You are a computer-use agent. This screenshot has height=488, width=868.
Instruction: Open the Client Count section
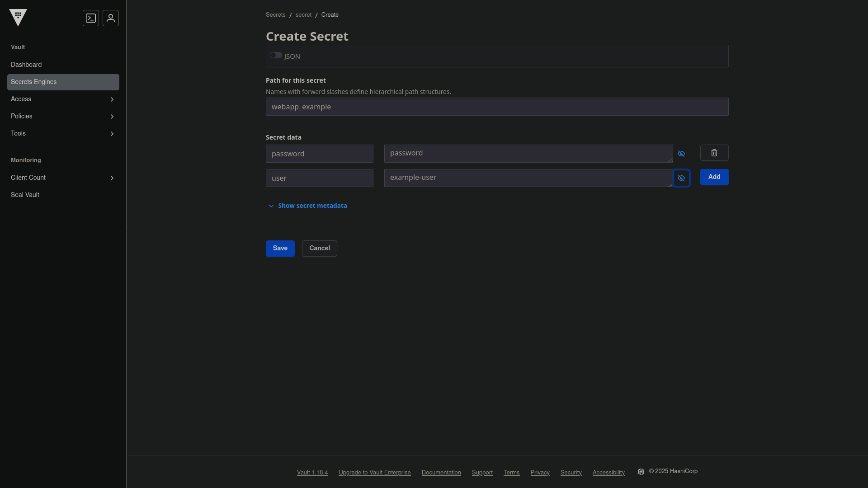[x=63, y=178]
